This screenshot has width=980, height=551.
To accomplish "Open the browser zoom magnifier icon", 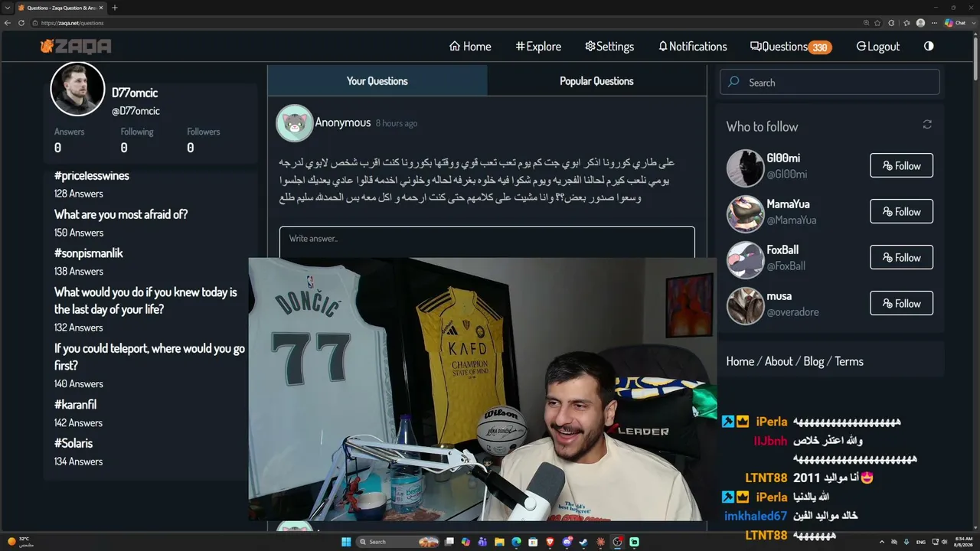I will pos(866,23).
